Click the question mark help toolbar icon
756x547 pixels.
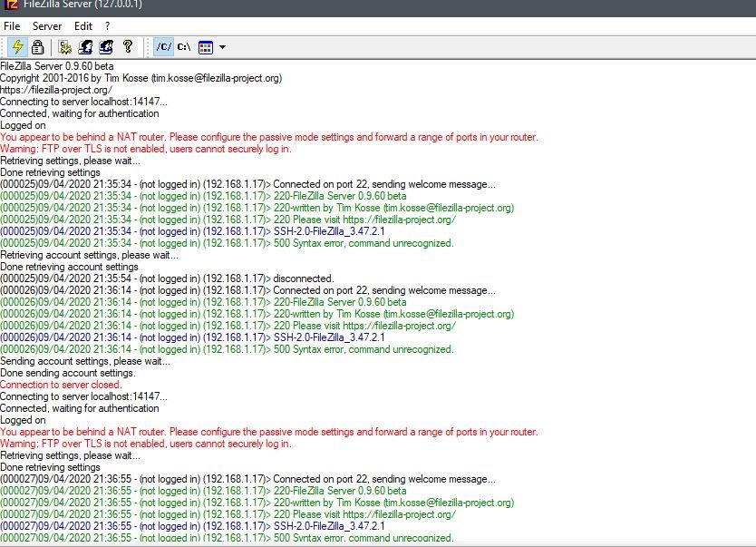127,46
